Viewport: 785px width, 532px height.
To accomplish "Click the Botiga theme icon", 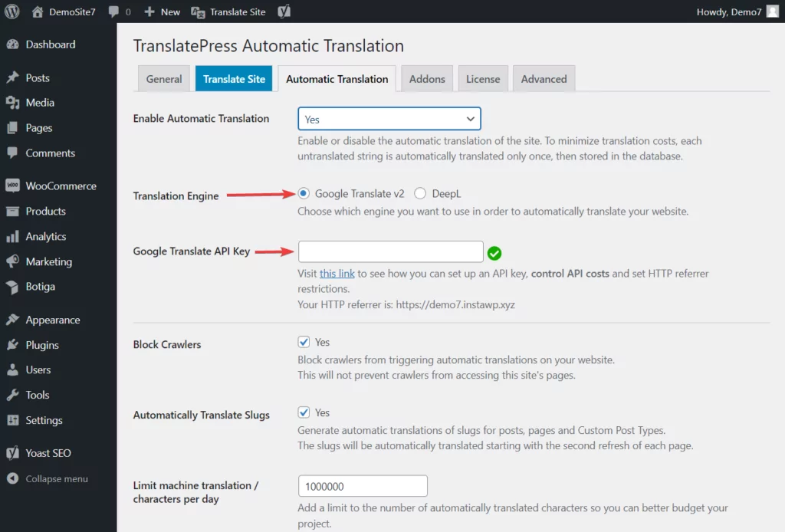I will point(13,287).
